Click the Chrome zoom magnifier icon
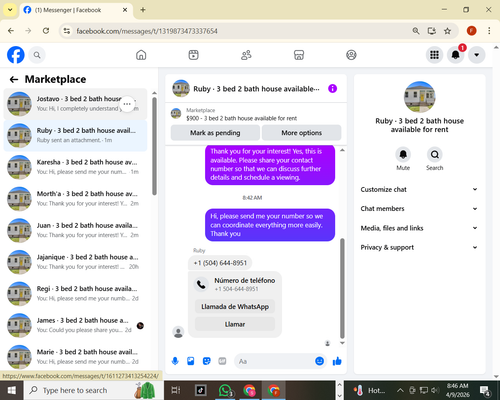500x400 pixels. point(416,31)
